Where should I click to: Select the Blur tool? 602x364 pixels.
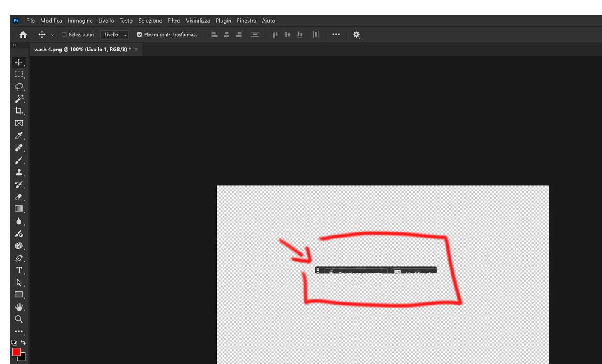coord(19,221)
